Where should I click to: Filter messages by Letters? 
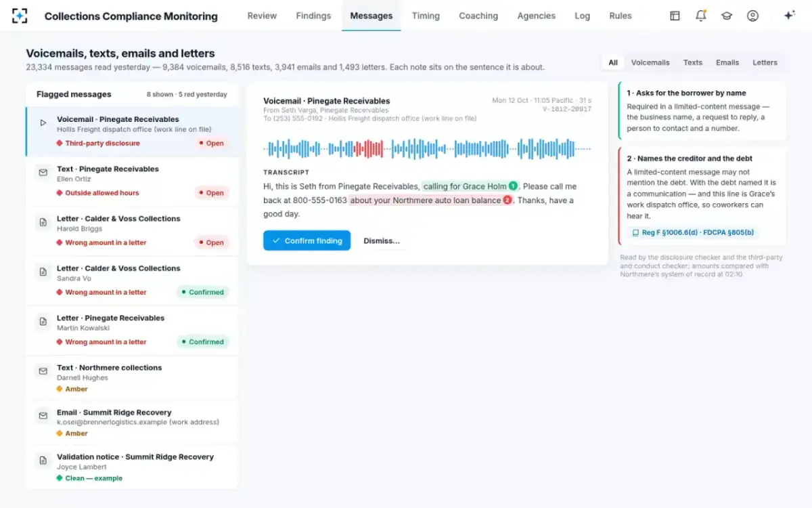coord(765,62)
